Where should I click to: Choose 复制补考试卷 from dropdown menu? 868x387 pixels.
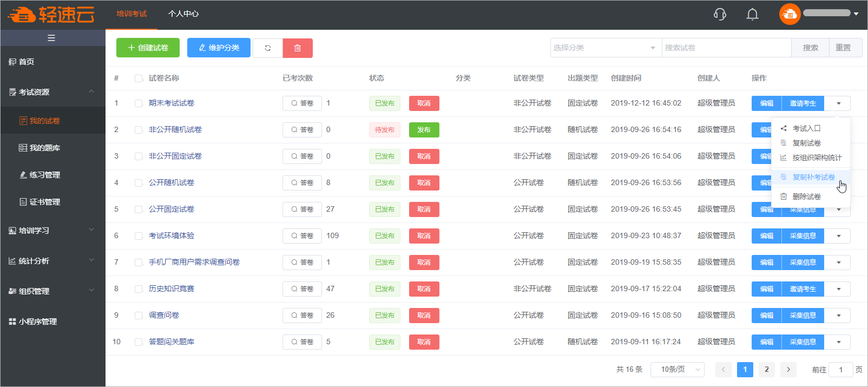tap(811, 177)
